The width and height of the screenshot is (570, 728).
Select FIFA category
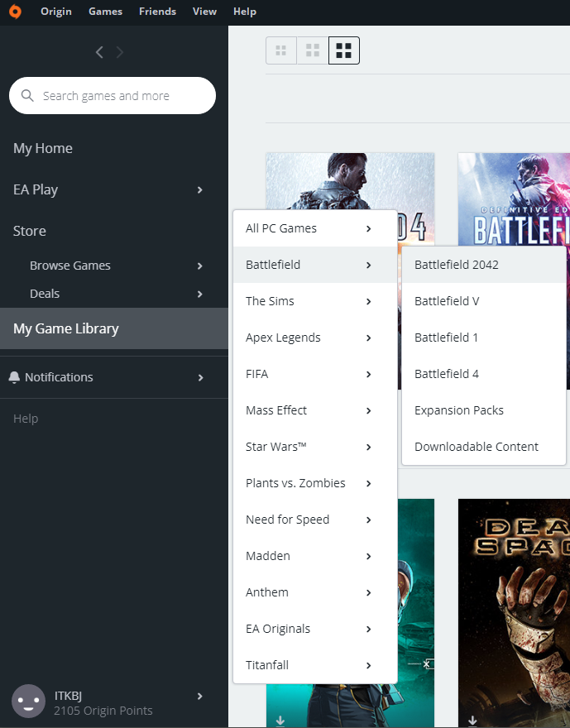315,374
